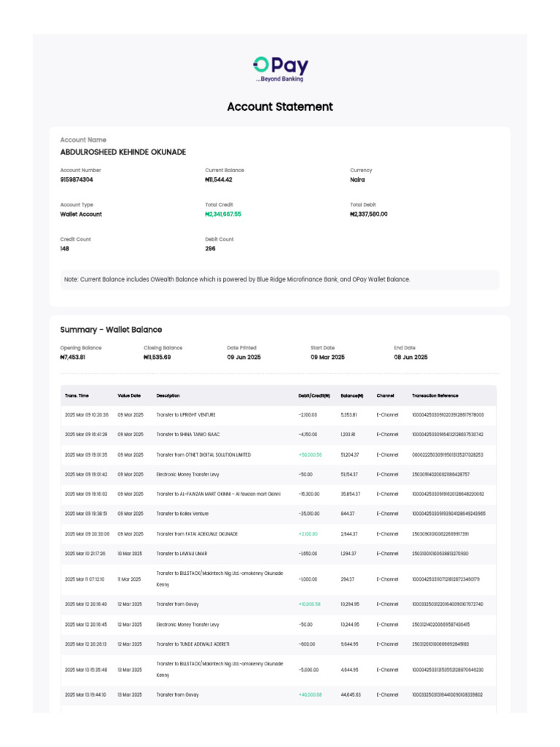Image resolution: width=560 pixels, height=747 pixels.
Task: Select the -15,300.00 debit amount
Action: pos(308,494)
